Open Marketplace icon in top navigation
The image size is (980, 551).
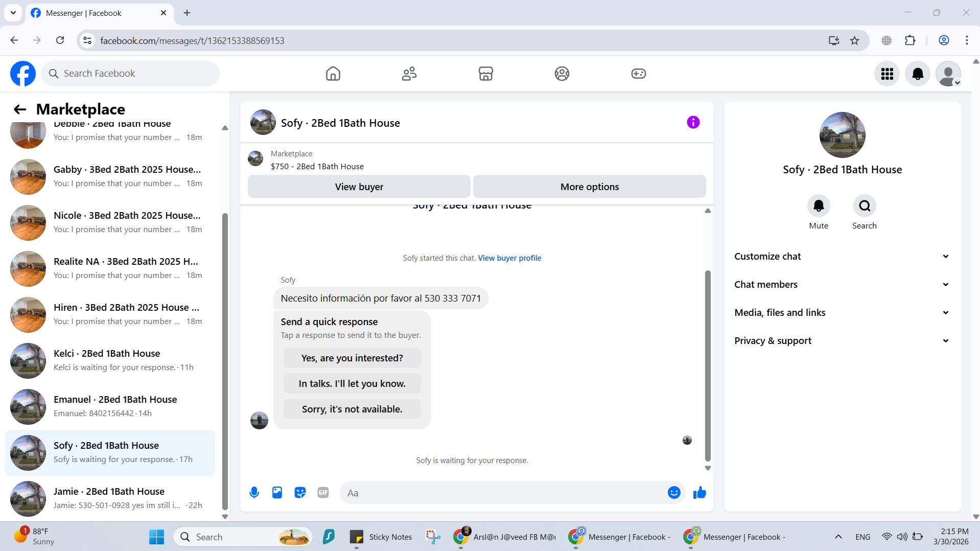[x=486, y=74]
